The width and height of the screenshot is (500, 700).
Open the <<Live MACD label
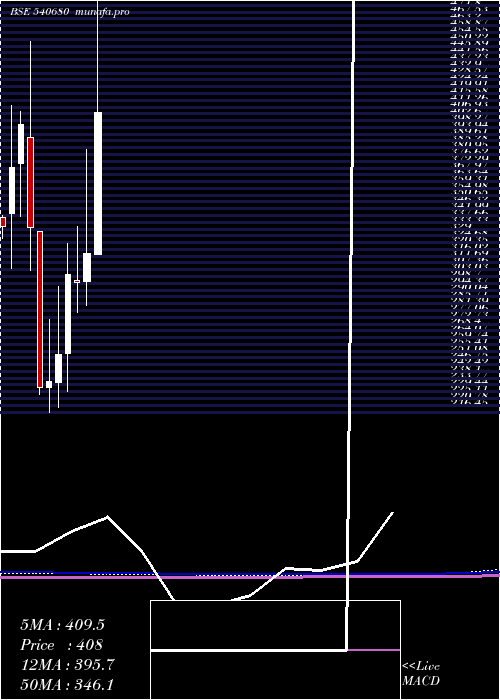click(421, 674)
